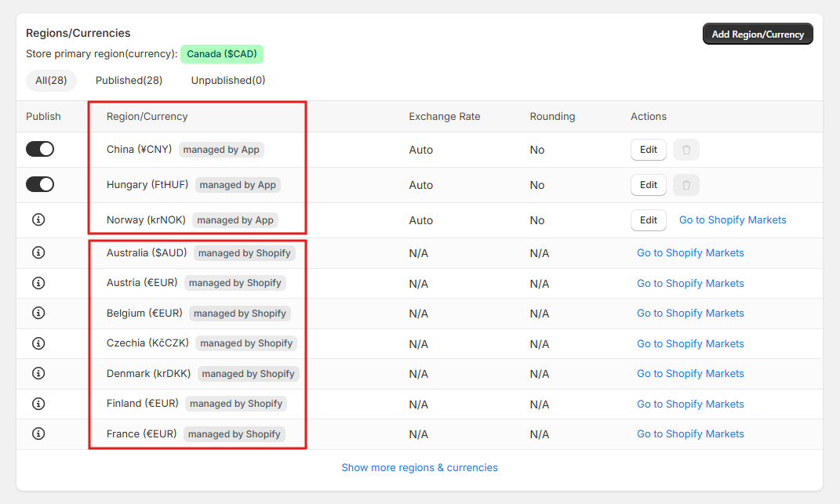Click the Austria (€EUR) region name
Viewport: 840px width, 504px height.
pos(142,283)
